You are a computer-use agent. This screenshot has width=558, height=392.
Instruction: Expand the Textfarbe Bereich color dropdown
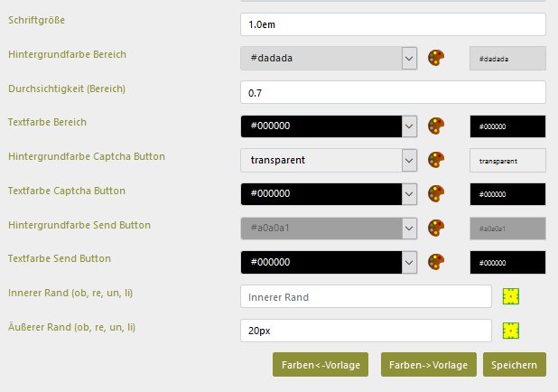409,126
